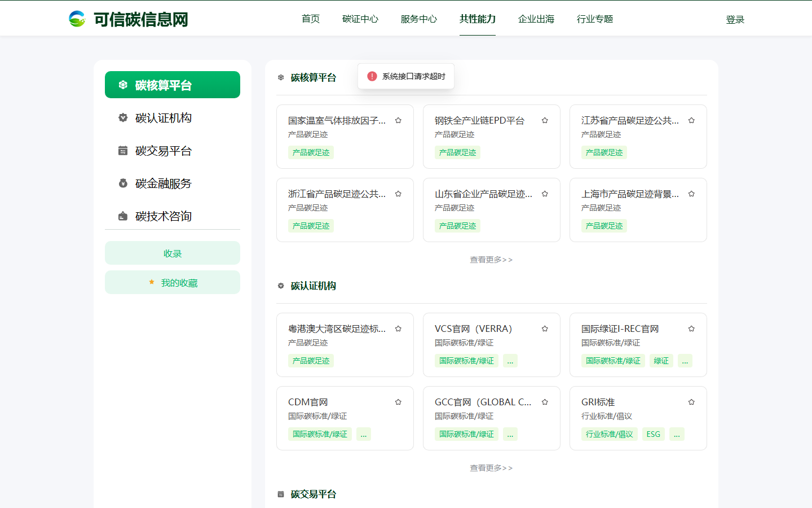Image resolution: width=812 pixels, height=508 pixels.
Task: Click the 碳核算平台 sidebar icon
Action: [x=123, y=85]
